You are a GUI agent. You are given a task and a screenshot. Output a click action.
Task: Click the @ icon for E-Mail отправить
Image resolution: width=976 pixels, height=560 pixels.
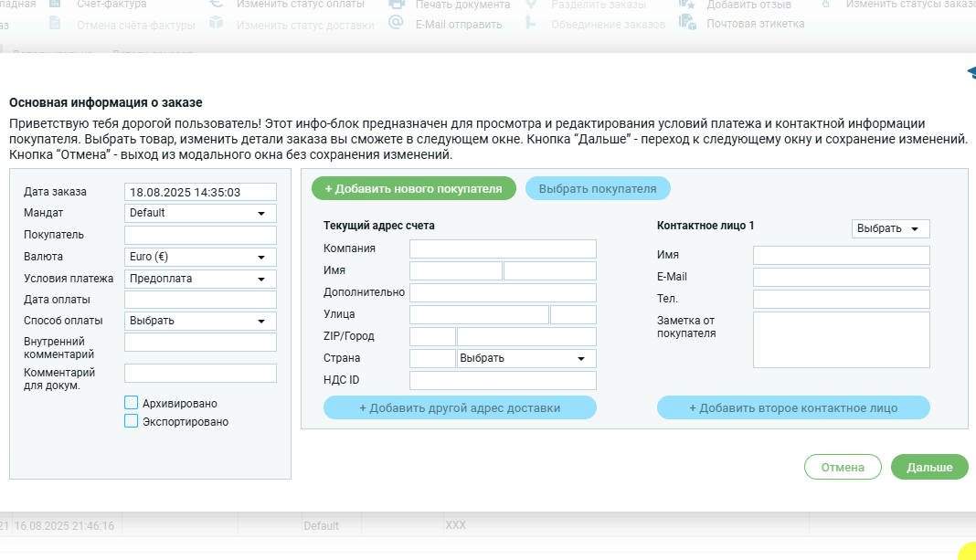[397, 24]
